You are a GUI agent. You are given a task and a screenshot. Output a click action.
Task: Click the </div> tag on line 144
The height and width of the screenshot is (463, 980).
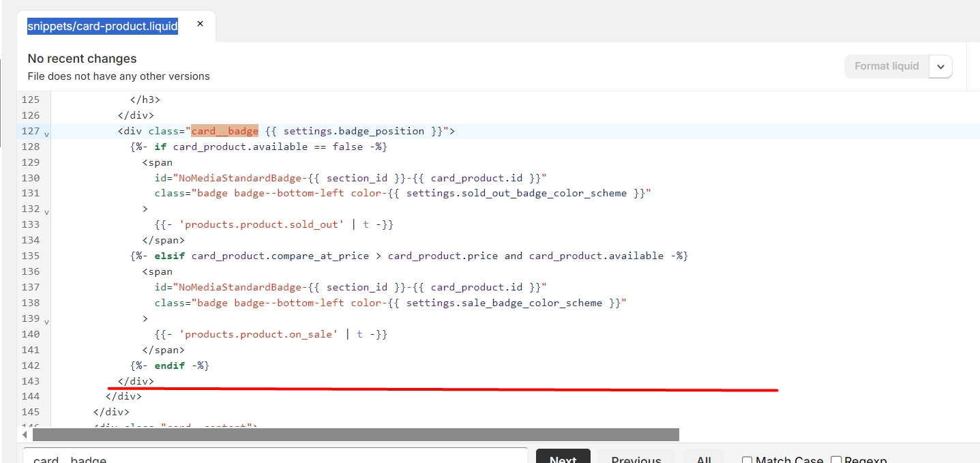point(123,396)
